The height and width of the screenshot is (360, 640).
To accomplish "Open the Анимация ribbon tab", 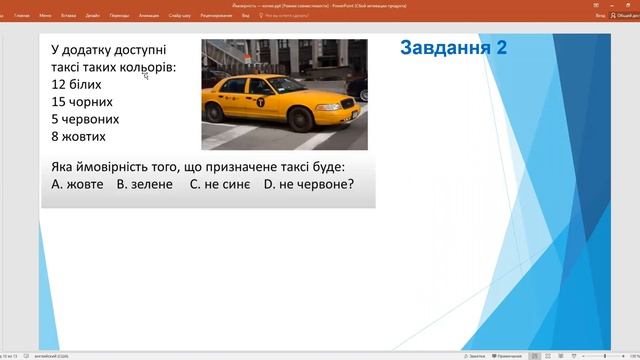I will pyautogui.click(x=149, y=16).
